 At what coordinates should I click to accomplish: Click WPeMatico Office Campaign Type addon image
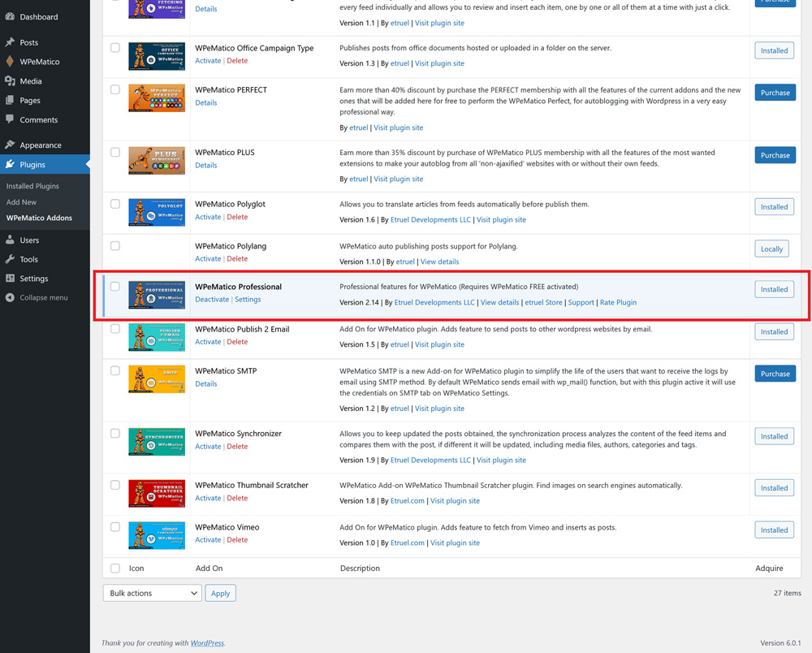click(157, 56)
